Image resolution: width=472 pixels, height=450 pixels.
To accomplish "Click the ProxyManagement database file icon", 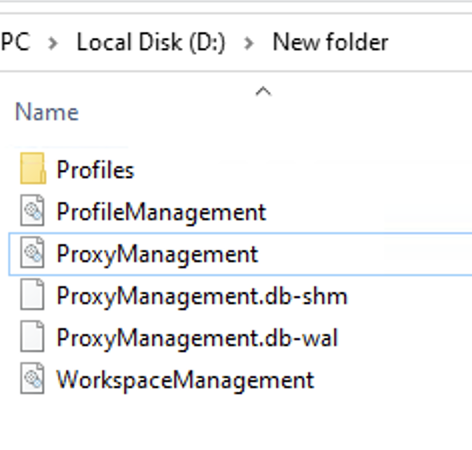I will click(32, 252).
